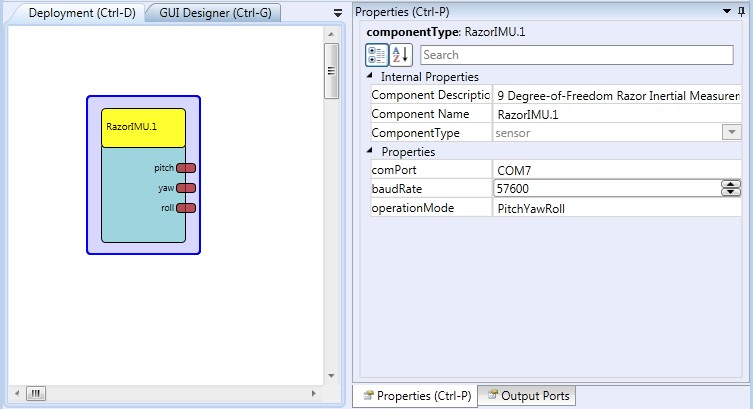Click the vertical scrollbar up arrow

331,34
